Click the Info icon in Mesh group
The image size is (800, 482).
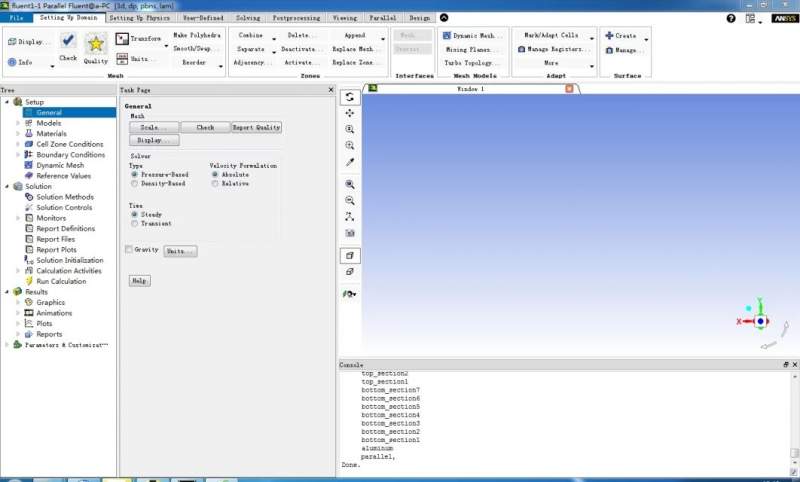tap(12, 62)
